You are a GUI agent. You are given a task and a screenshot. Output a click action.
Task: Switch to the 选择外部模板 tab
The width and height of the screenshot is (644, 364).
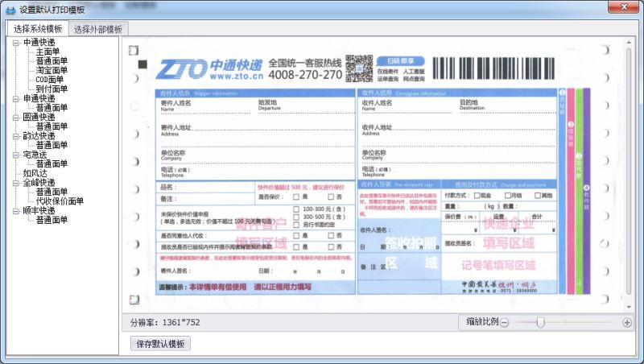click(x=98, y=29)
